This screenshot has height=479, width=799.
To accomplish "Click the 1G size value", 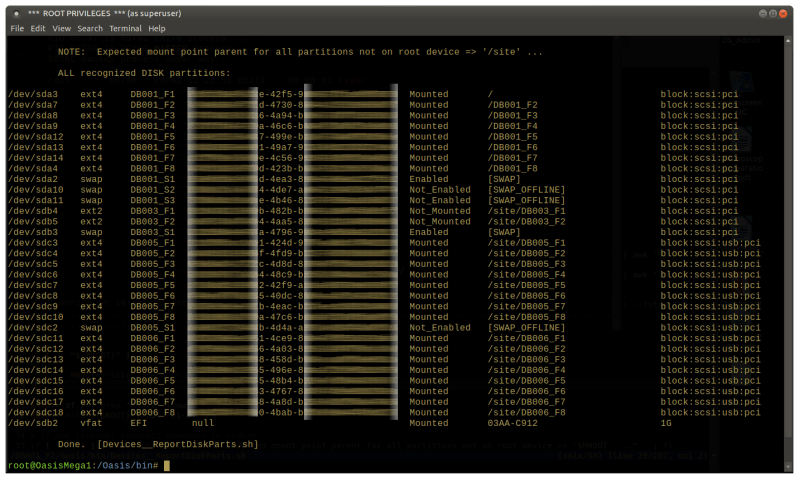I will tap(666, 423).
